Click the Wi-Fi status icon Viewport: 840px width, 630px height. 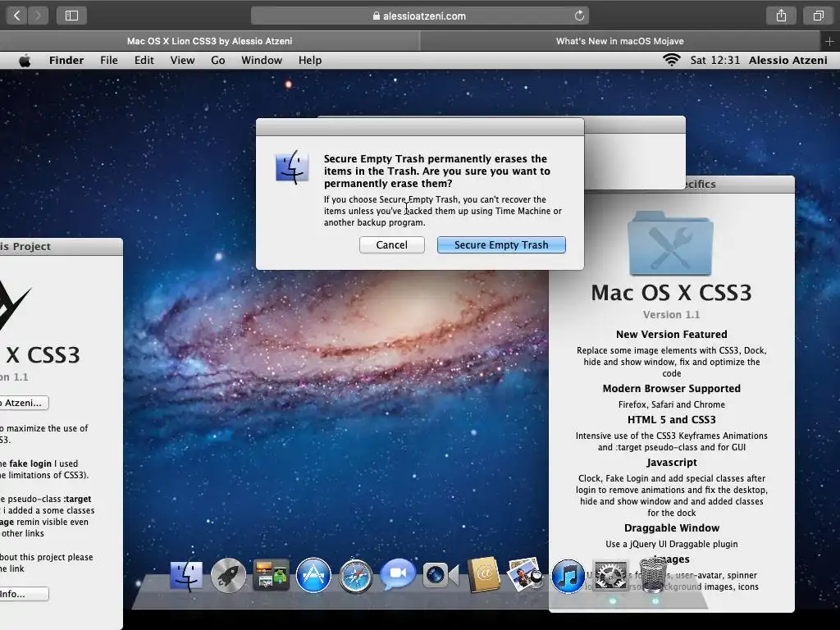(671, 60)
